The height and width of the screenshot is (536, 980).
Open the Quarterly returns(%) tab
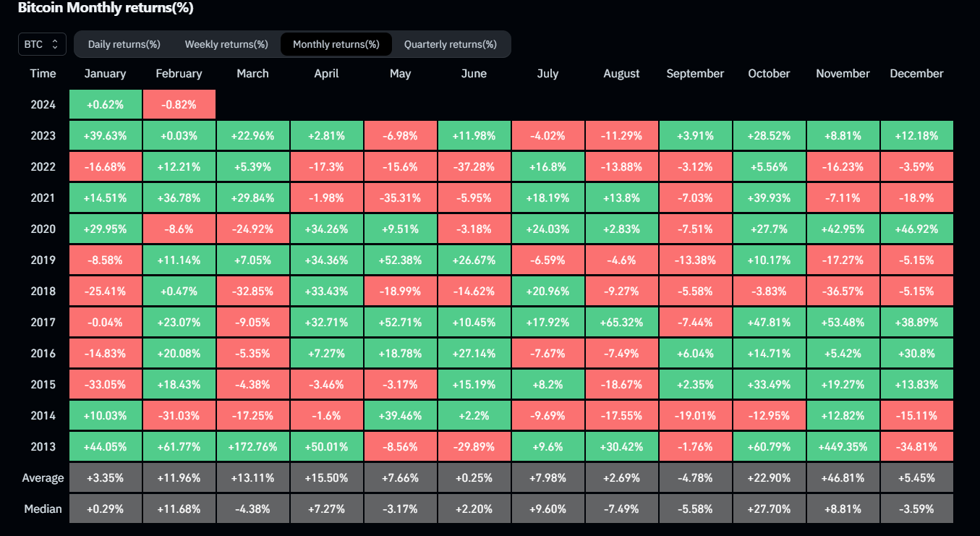coord(450,44)
